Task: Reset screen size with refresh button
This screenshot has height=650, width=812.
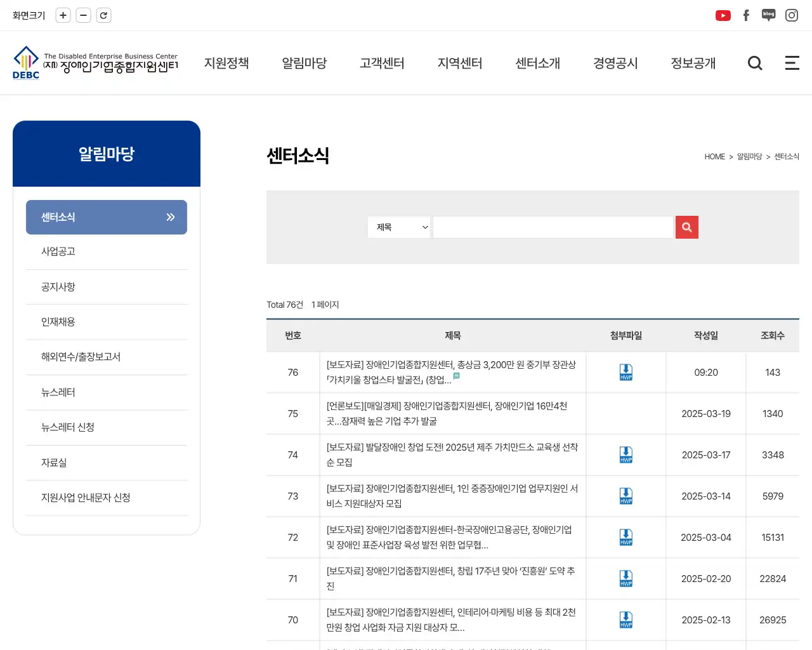Action: click(x=103, y=15)
